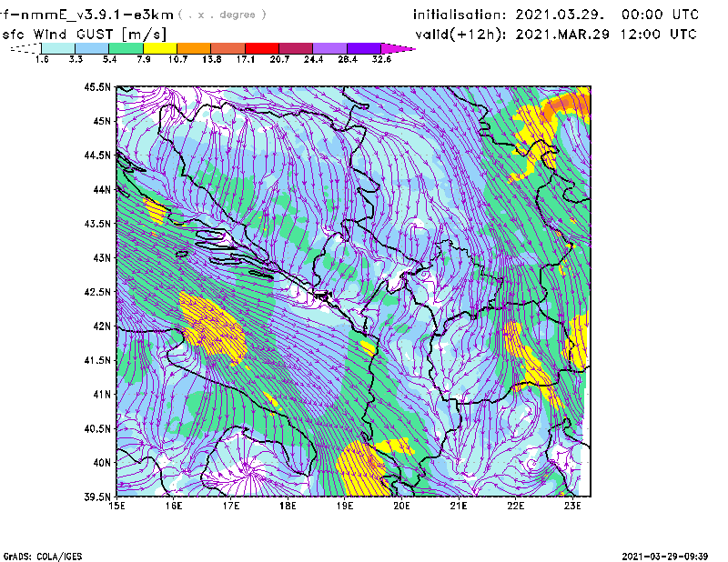Screen dimensions: 728x562
Task: Click longitude label 20E
Action: point(401,506)
